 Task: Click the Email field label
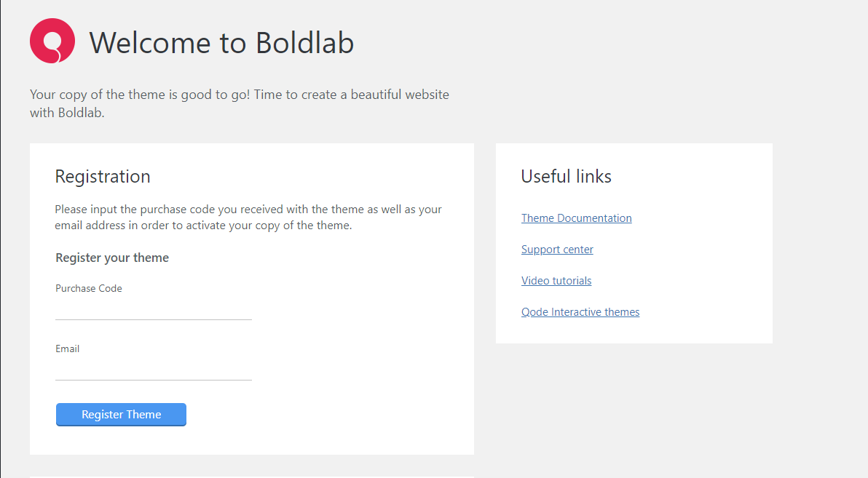[x=68, y=348]
